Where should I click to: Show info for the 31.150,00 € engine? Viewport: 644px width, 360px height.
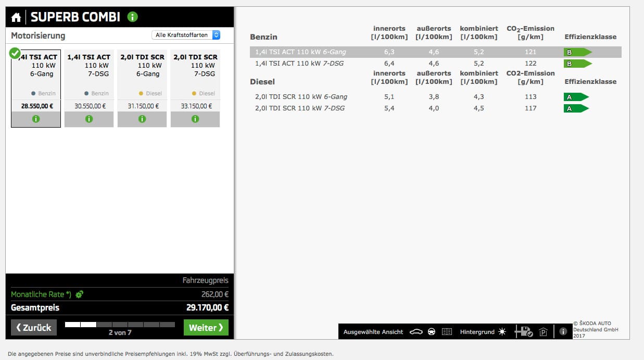point(142,119)
